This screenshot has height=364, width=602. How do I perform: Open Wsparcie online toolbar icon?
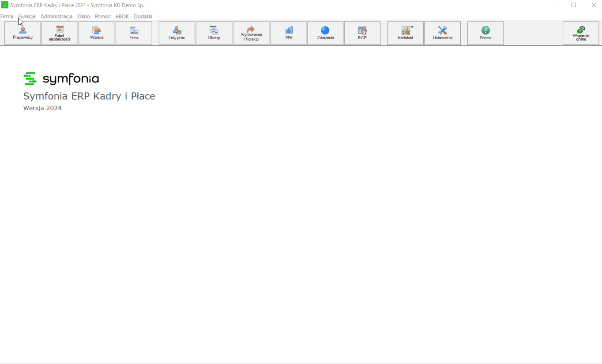tap(581, 33)
